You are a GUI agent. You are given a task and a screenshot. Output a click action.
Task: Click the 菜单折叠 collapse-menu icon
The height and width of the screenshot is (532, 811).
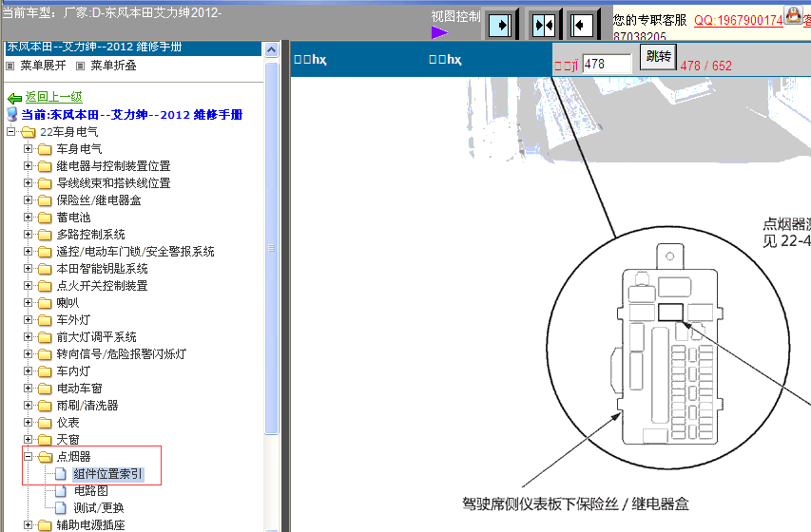pos(80,66)
